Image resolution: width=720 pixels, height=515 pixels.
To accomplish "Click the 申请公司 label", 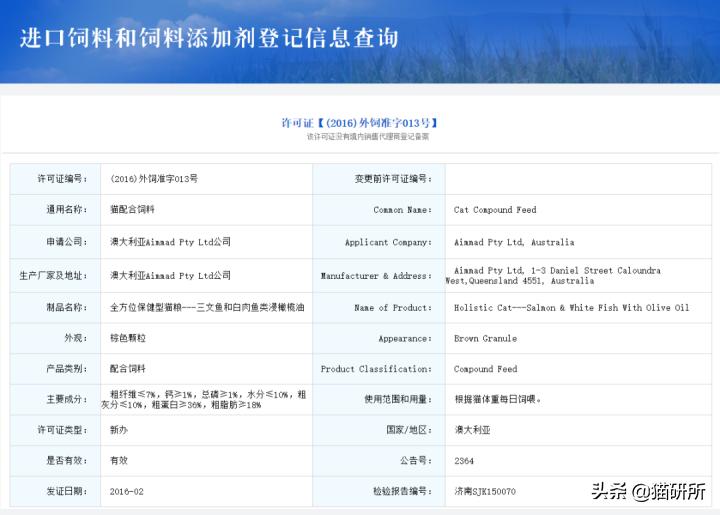I will pos(67,241).
